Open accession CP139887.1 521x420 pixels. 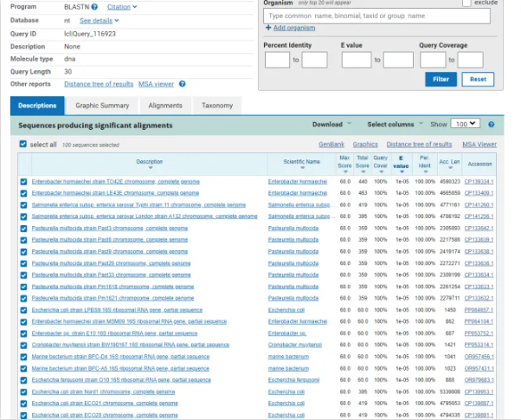pos(479,404)
